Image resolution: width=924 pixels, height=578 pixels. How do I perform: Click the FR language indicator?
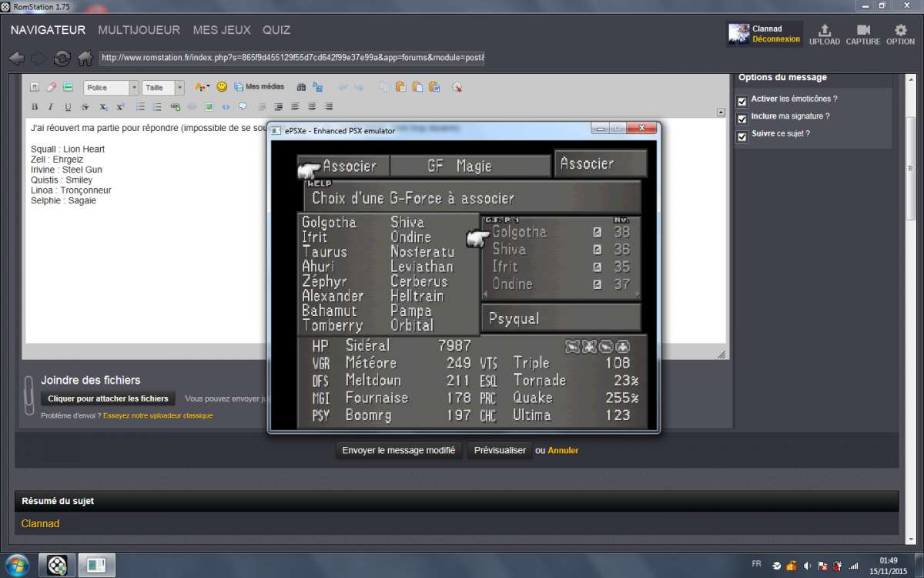(757, 566)
